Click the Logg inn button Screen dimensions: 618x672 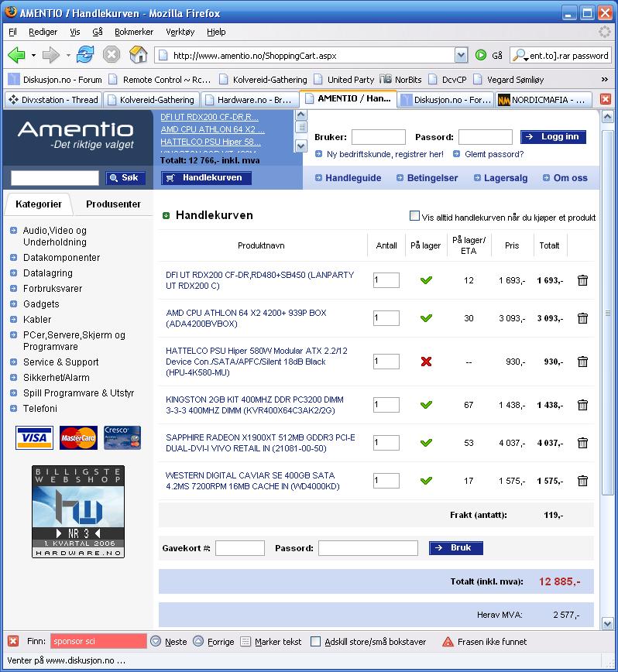(x=553, y=137)
